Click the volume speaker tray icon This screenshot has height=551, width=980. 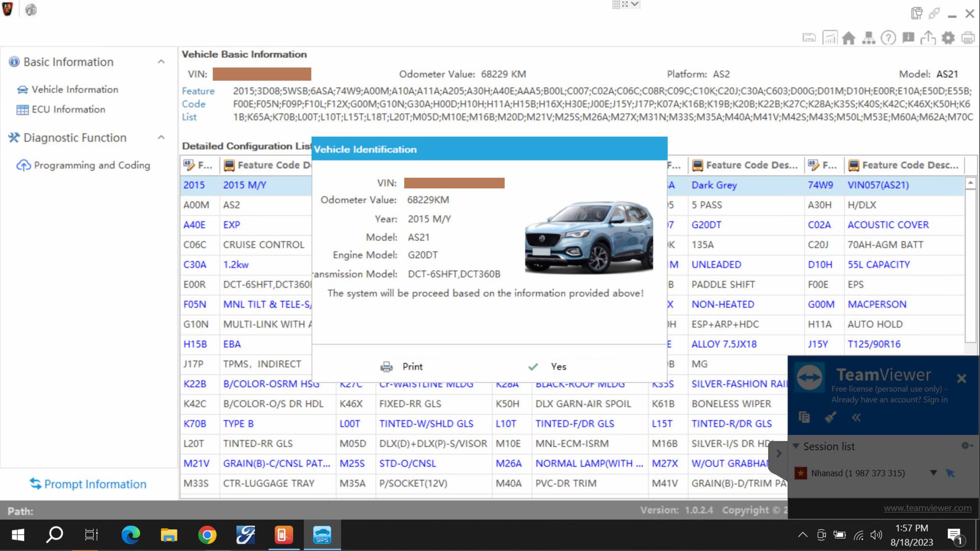tap(876, 535)
